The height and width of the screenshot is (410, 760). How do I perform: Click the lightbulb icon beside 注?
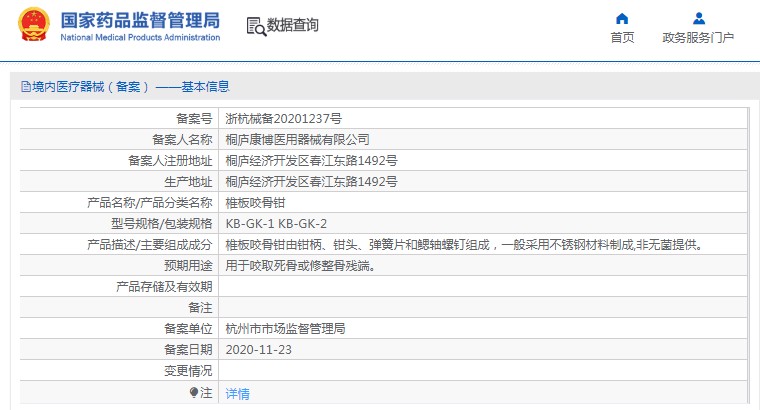click(x=194, y=392)
